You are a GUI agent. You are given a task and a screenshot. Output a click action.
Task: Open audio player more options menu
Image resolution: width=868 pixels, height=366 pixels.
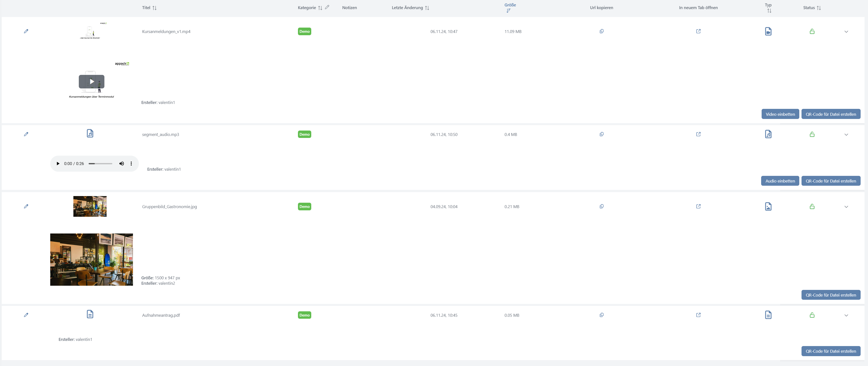point(131,164)
